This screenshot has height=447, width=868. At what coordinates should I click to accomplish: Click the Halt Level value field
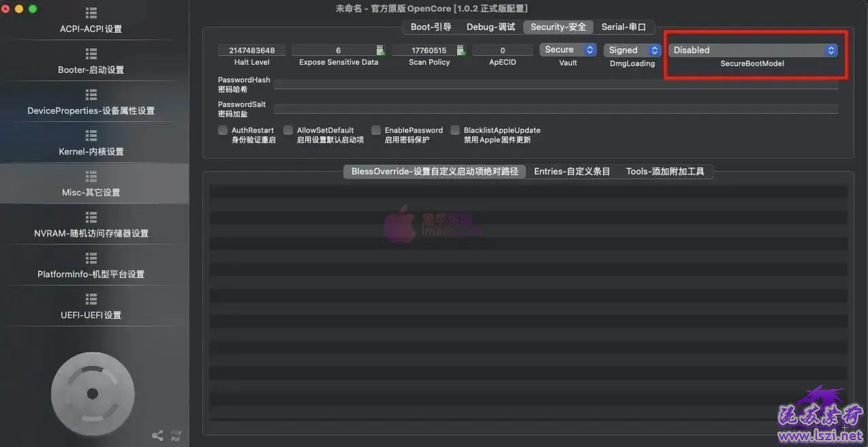click(x=252, y=50)
